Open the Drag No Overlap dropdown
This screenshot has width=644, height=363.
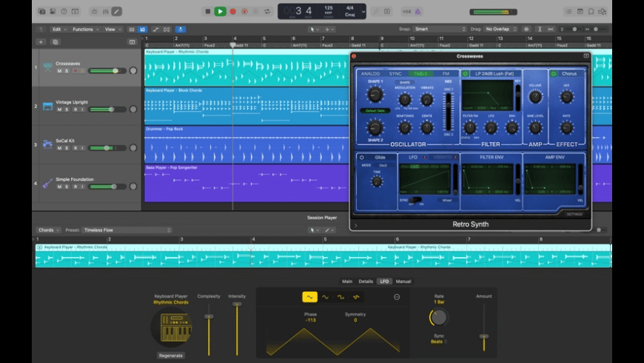[500, 29]
